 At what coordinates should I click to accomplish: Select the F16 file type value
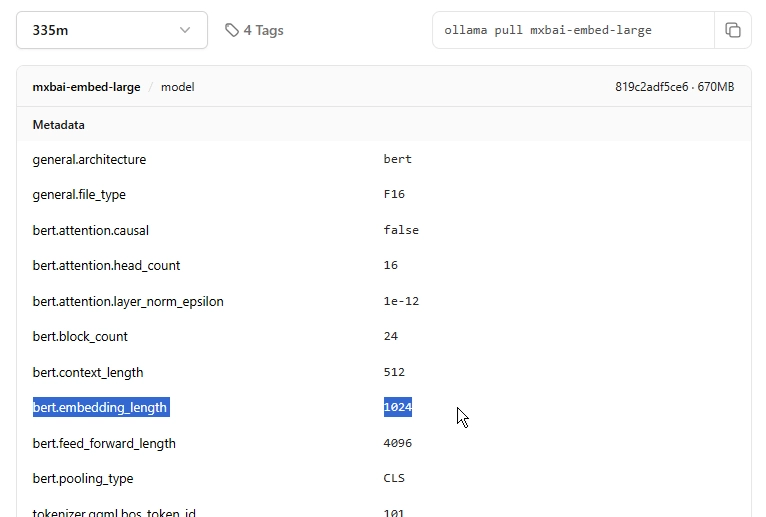pyautogui.click(x=394, y=194)
